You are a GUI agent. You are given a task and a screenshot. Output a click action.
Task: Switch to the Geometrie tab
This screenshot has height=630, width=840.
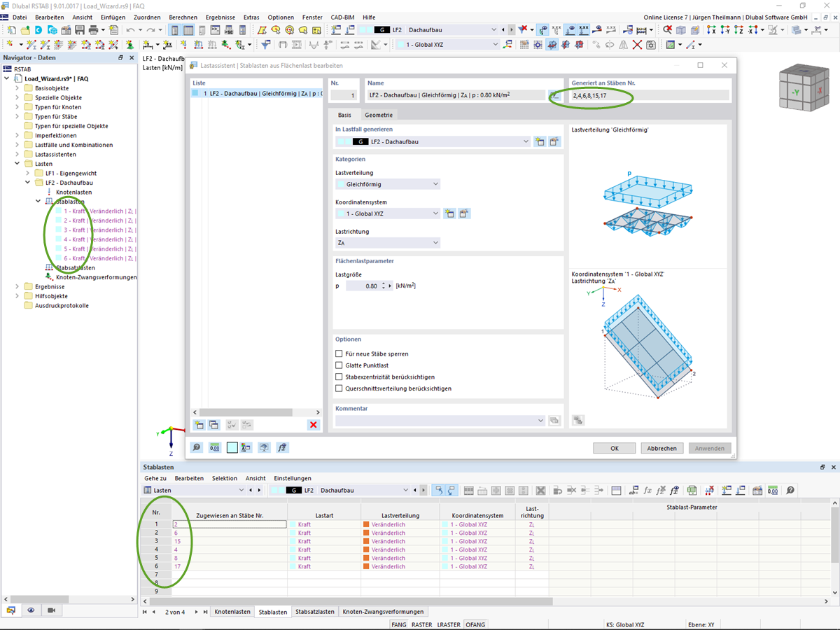[378, 115]
